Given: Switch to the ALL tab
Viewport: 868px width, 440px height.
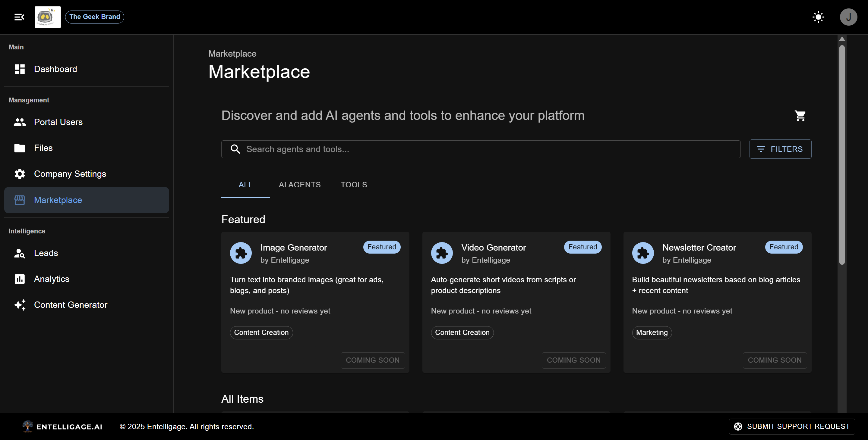Looking at the screenshot, I should click(x=245, y=185).
